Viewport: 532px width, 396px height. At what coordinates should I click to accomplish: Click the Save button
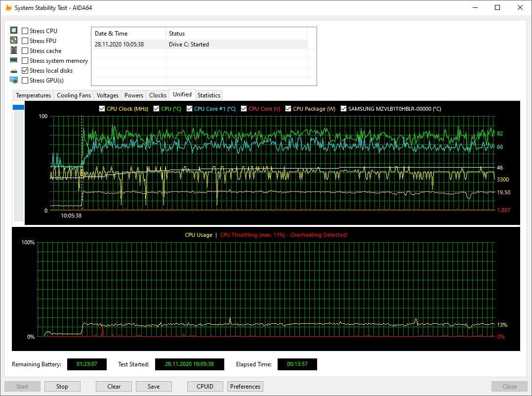[154, 387]
